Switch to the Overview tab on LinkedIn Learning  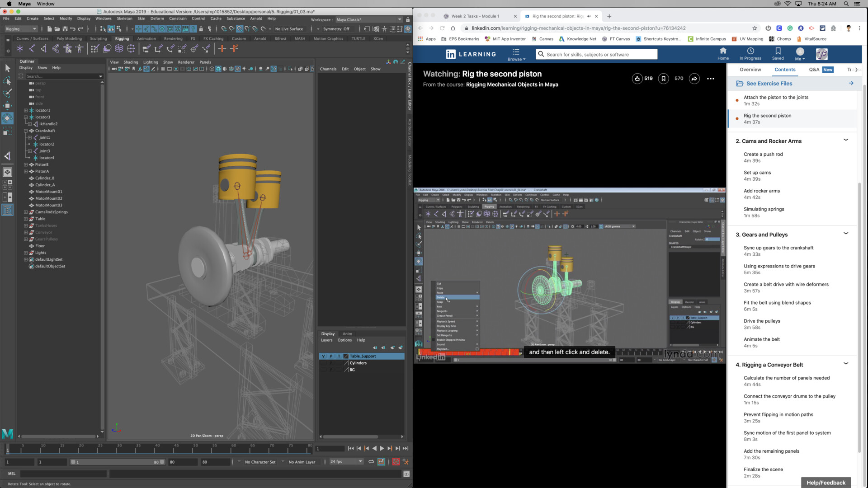750,70
